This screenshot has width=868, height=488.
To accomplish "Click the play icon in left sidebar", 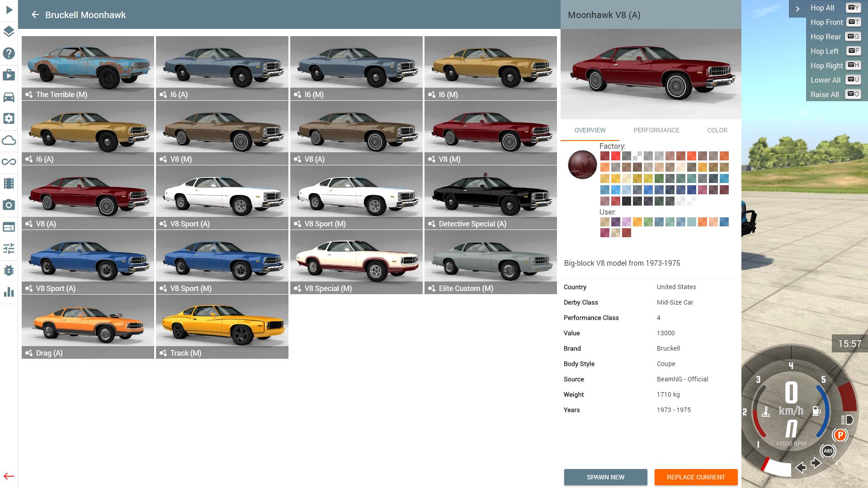I will point(9,10).
